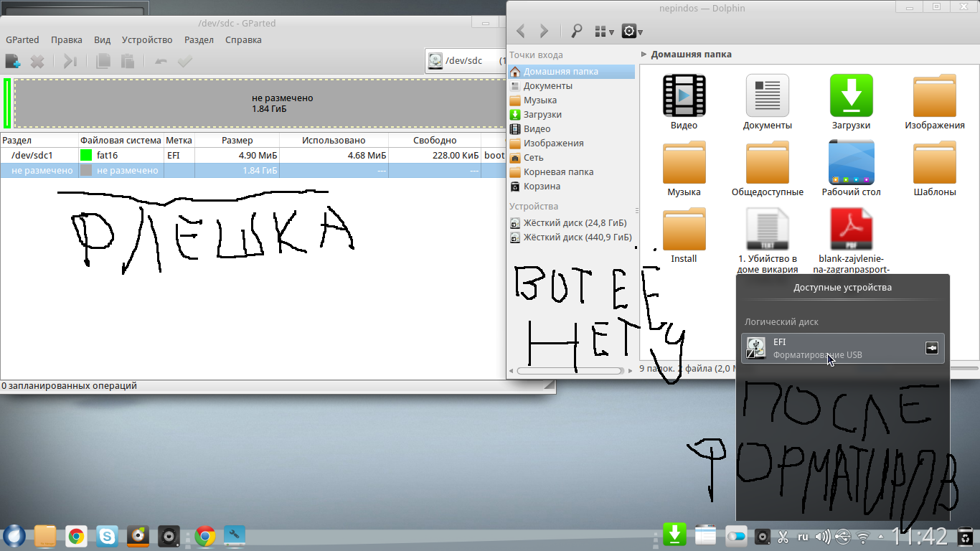Click the new partition toolbar icon in GParted
The height and width of the screenshot is (551, 980).
pos(12,62)
